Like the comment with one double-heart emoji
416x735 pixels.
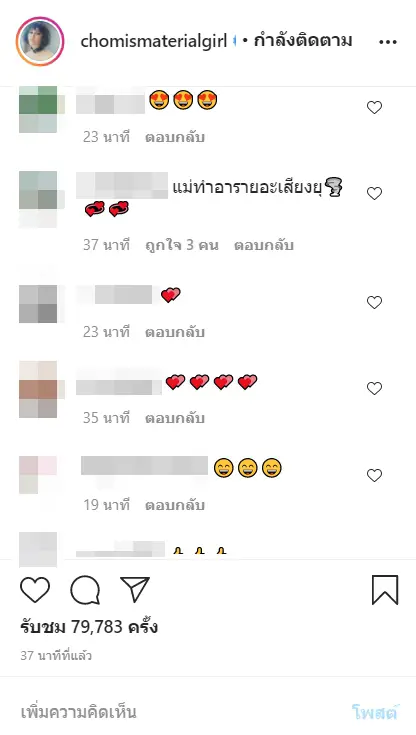pos(374,303)
